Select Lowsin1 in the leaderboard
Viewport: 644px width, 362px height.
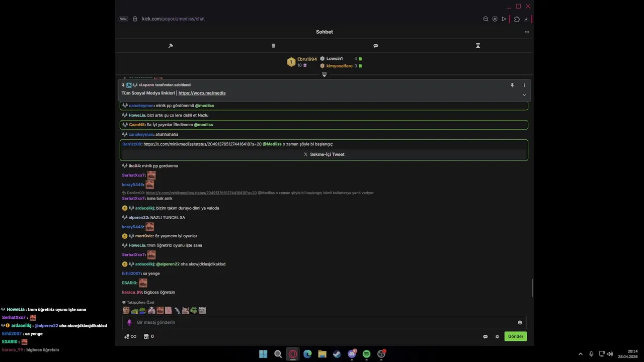pos(335,59)
